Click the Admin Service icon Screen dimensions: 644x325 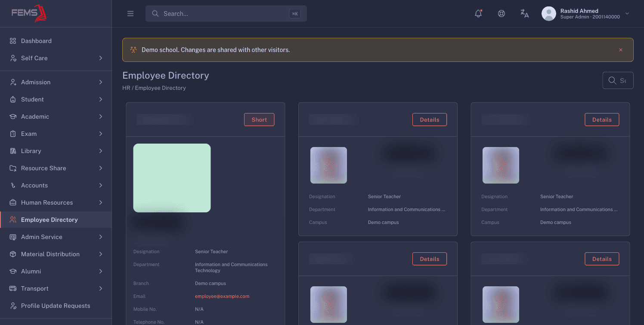[x=13, y=237]
